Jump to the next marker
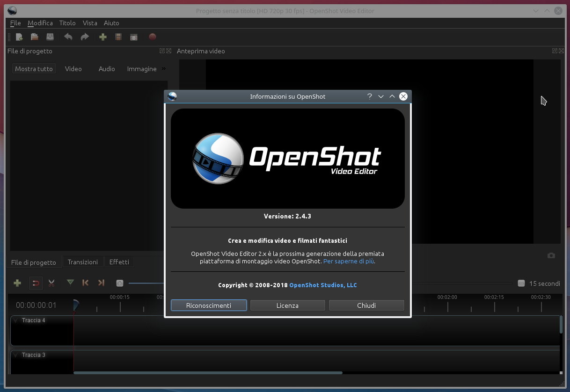The height and width of the screenshot is (392, 570). 101,283
